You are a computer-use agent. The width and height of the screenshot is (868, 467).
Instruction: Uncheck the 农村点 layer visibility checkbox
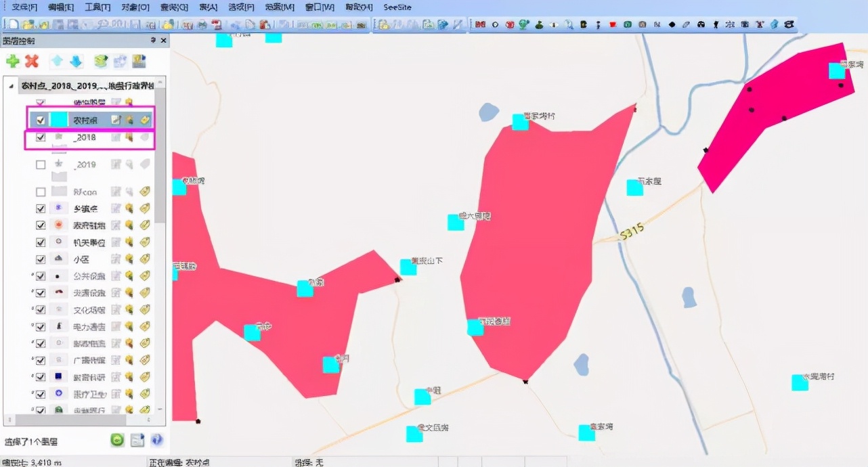point(39,120)
